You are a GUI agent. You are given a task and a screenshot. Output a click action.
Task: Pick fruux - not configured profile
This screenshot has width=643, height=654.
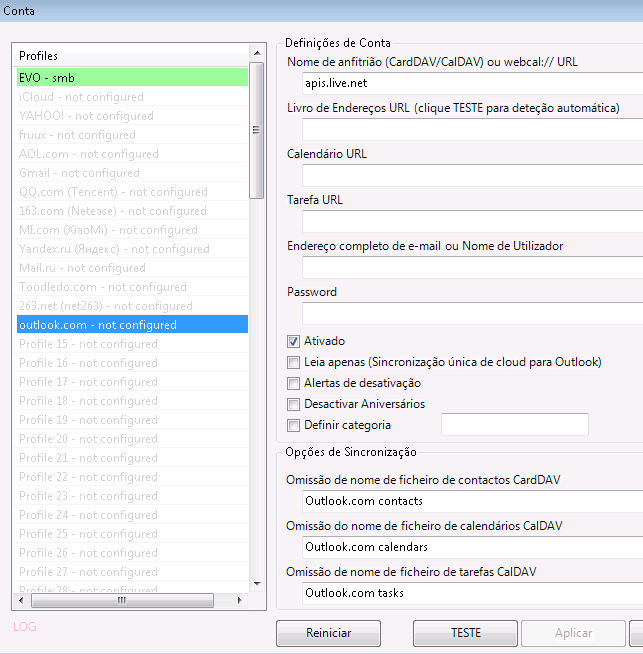[x=132, y=135]
